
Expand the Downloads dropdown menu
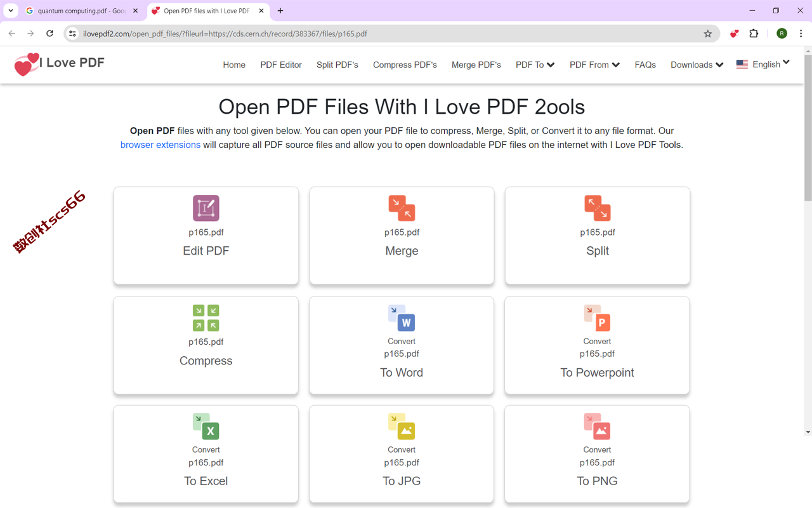point(697,65)
